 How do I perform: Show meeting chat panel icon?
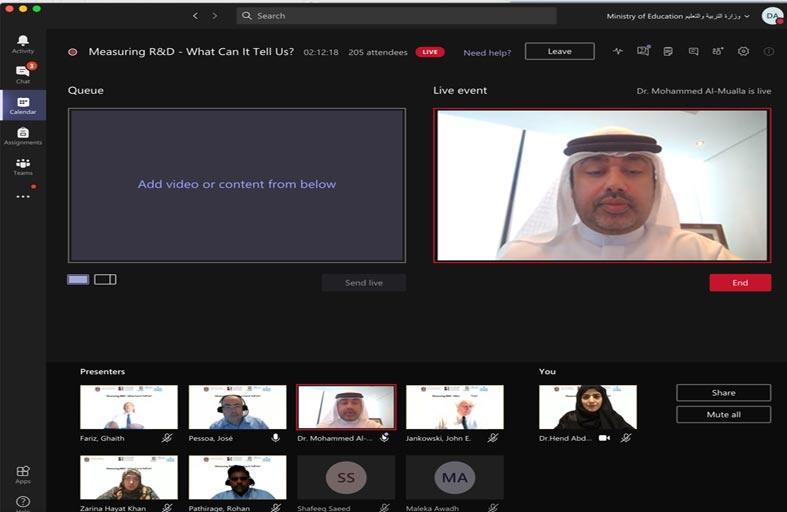693,52
